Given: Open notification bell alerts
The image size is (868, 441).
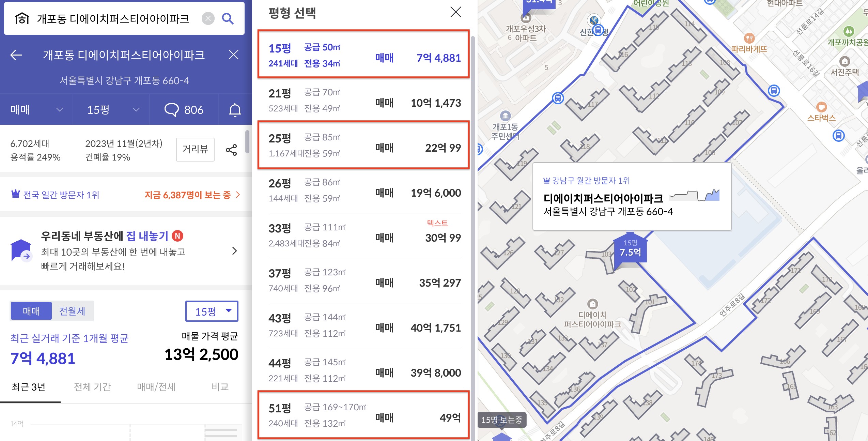Looking at the screenshot, I should point(235,110).
